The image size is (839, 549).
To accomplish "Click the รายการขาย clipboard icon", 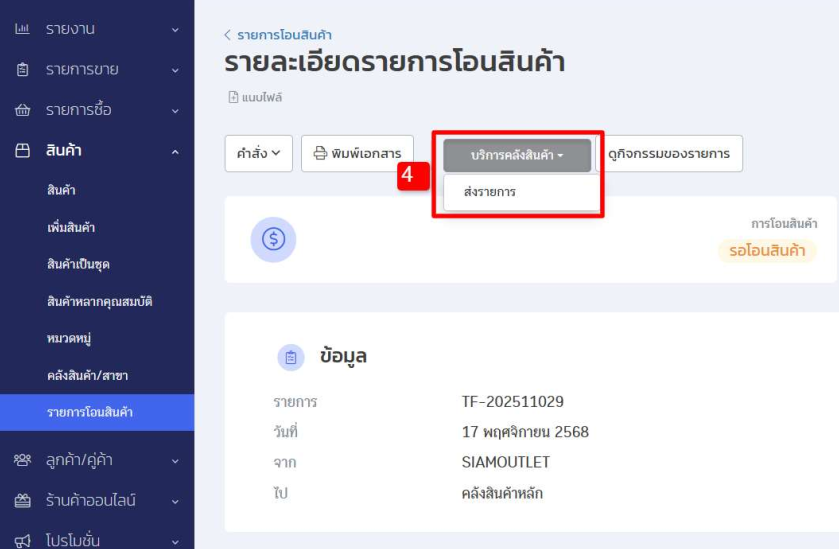I will [22, 70].
